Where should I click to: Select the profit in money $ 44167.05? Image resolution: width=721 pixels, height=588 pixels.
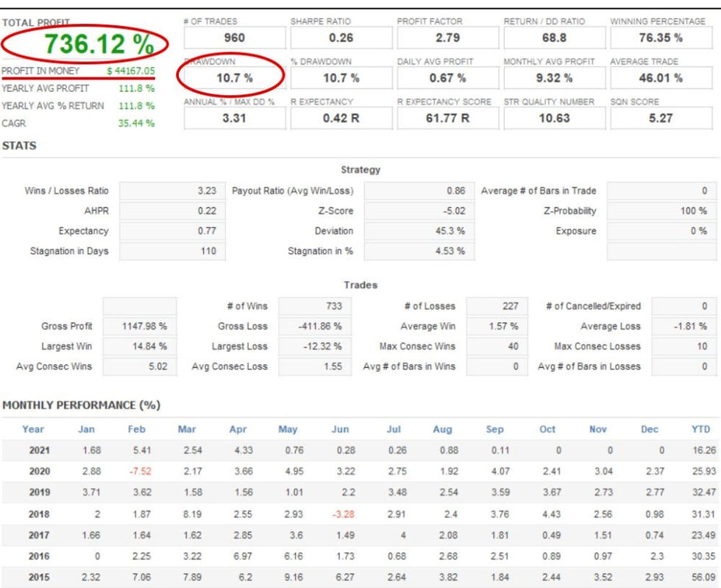tap(131, 71)
